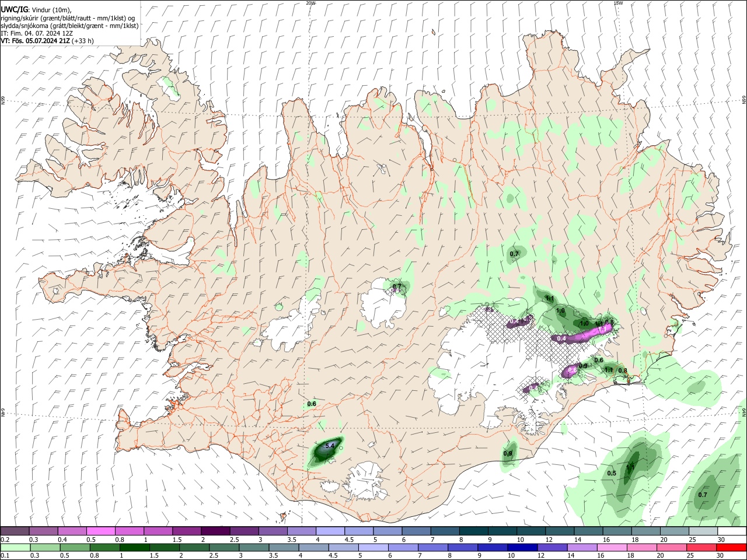Pick the 0.2 swatch in the upper snow legend
Image resolution: width=747 pixels, height=560 pixels.
15,531
